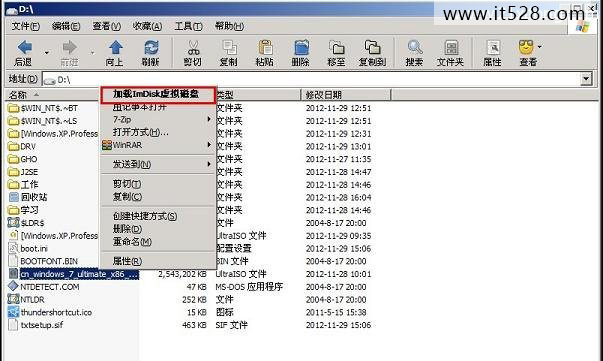Expand the 7-Zip submenu

pos(209,119)
